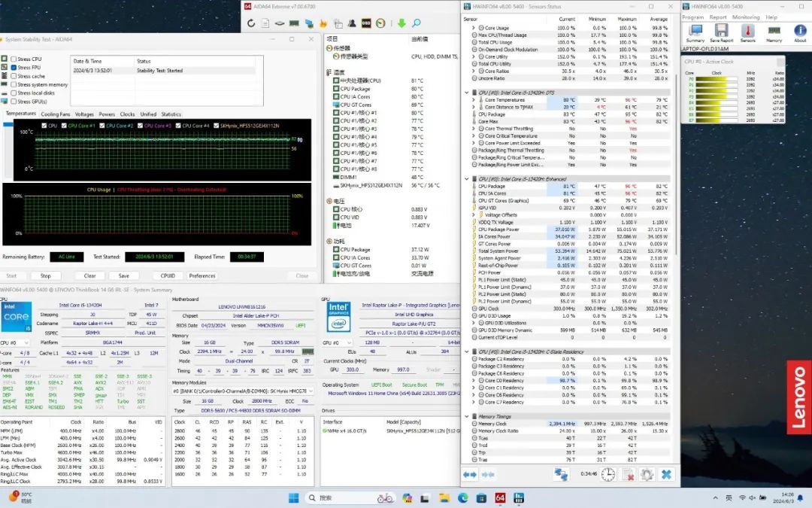
Task: Collapse the Memory Timings sensor group
Action: pyautogui.click(x=467, y=416)
